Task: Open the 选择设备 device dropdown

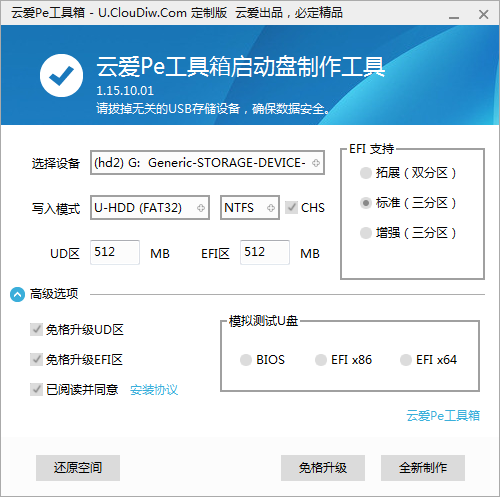Action: (x=207, y=163)
